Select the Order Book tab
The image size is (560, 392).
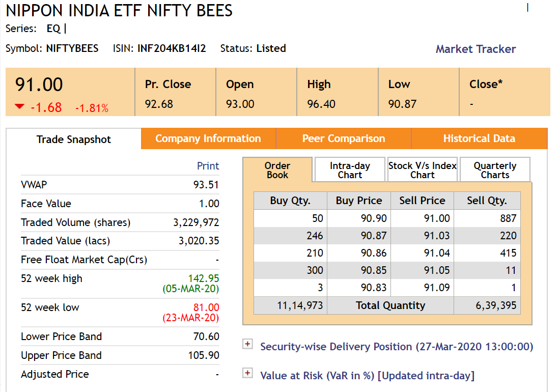pos(277,170)
